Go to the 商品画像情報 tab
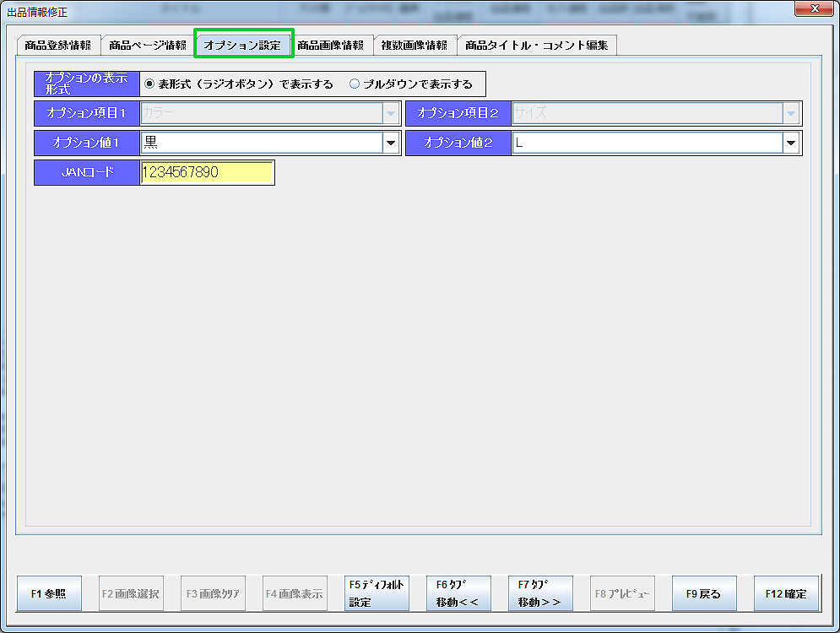 (x=330, y=46)
